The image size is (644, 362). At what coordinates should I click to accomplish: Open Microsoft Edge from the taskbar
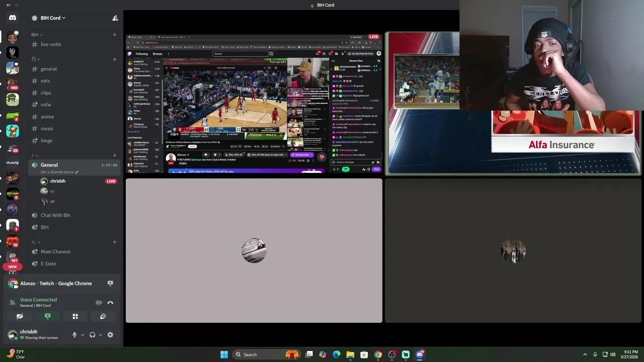click(337, 354)
